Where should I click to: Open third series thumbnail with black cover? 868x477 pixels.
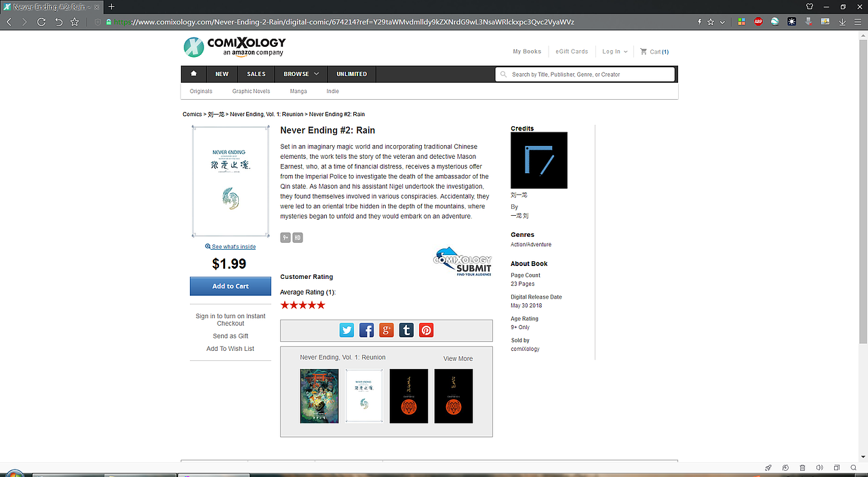(409, 396)
